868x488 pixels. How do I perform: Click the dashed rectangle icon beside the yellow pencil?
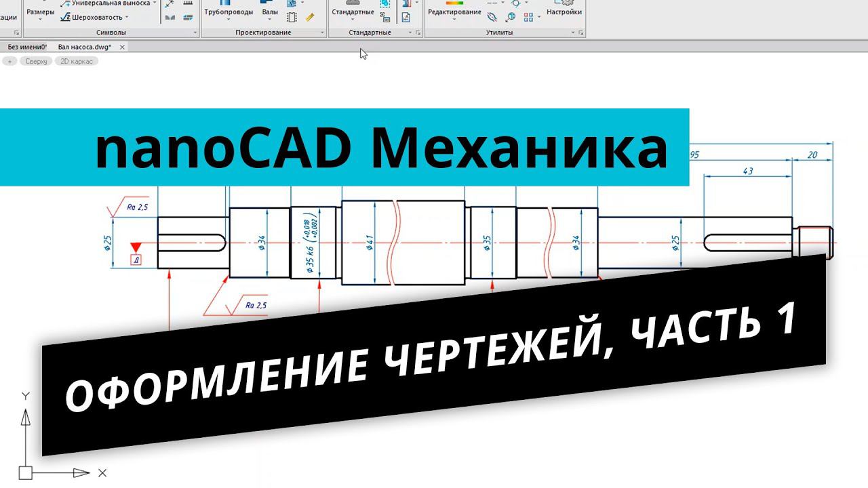[x=292, y=17]
